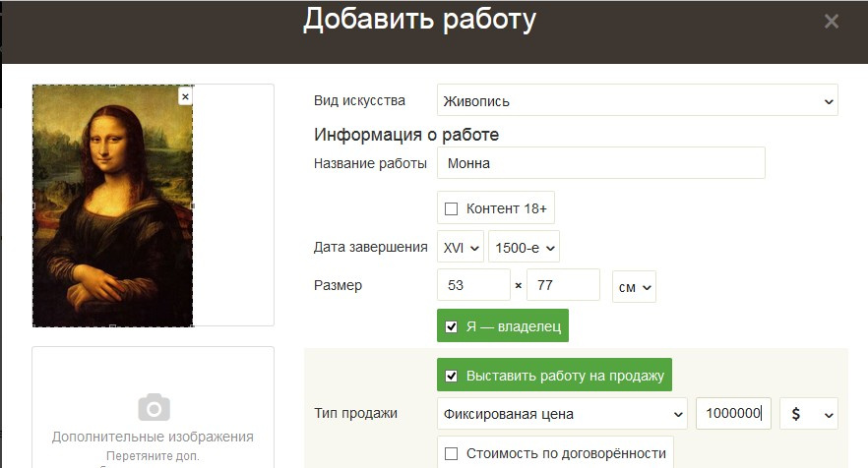Toggle the Контент 18+ checkbox

pos(452,208)
